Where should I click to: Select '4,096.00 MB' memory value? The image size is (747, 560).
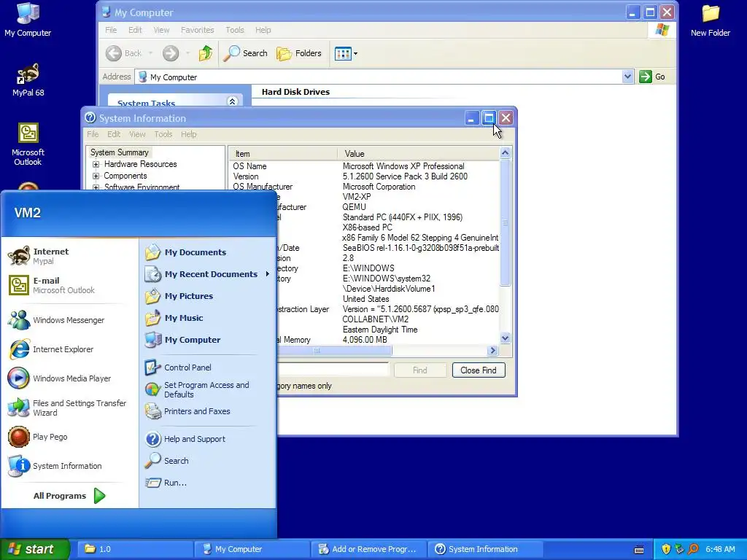pos(365,340)
